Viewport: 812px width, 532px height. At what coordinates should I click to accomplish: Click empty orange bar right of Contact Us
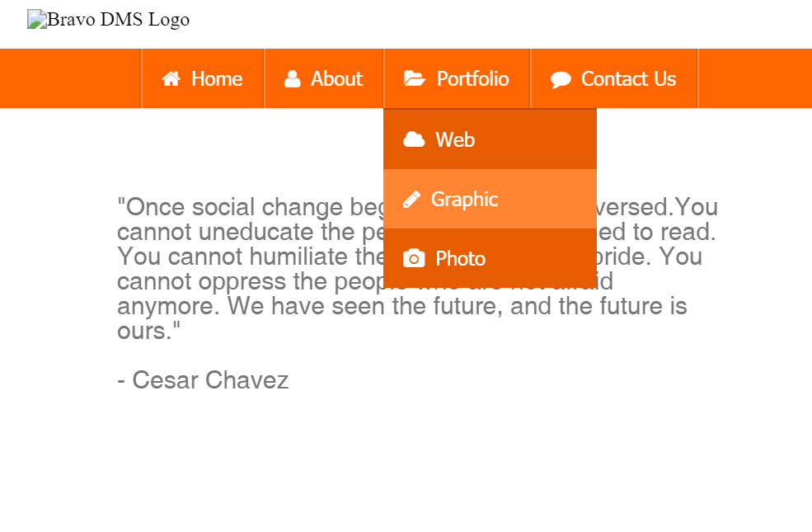point(754,79)
